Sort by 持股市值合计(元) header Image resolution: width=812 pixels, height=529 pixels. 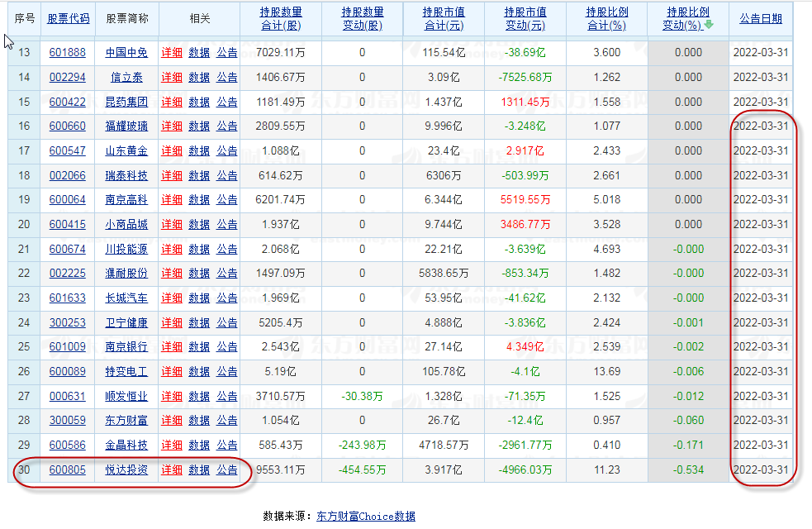point(444,19)
